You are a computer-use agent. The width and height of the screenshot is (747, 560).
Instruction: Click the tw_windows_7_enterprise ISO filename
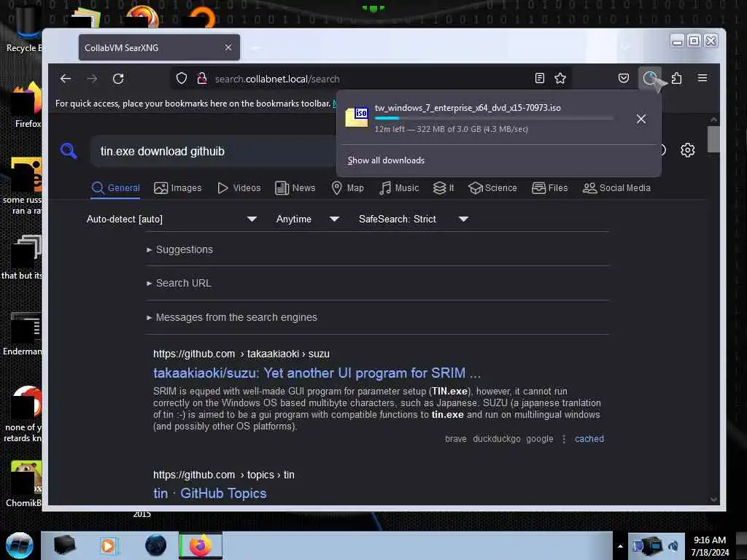[x=468, y=108]
